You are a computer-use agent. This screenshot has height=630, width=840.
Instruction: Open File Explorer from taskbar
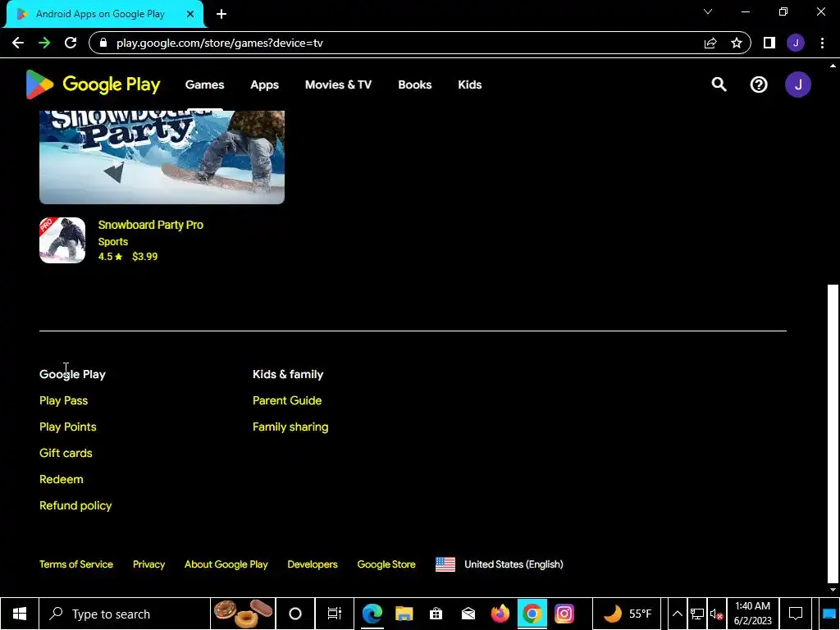404,614
